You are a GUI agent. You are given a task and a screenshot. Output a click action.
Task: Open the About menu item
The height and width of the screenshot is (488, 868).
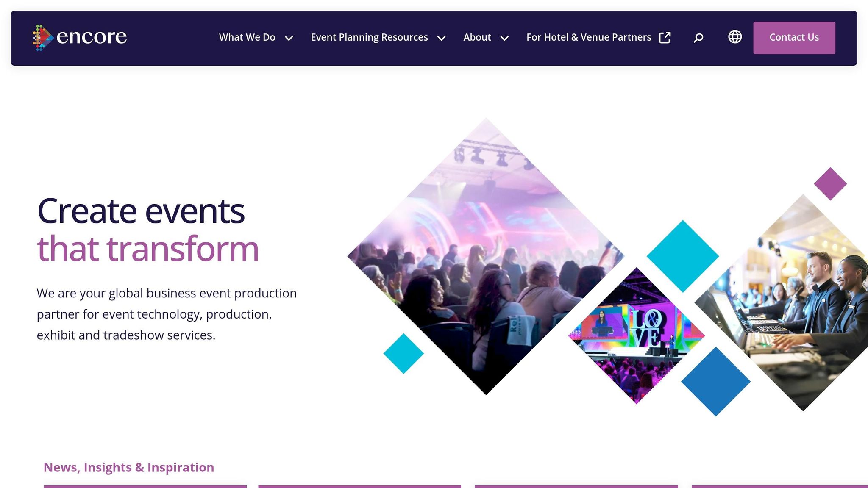[x=477, y=37]
